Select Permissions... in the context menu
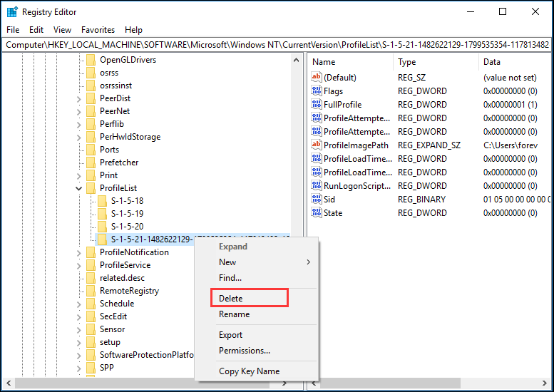554x392 pixels. (x=244, y=351)
